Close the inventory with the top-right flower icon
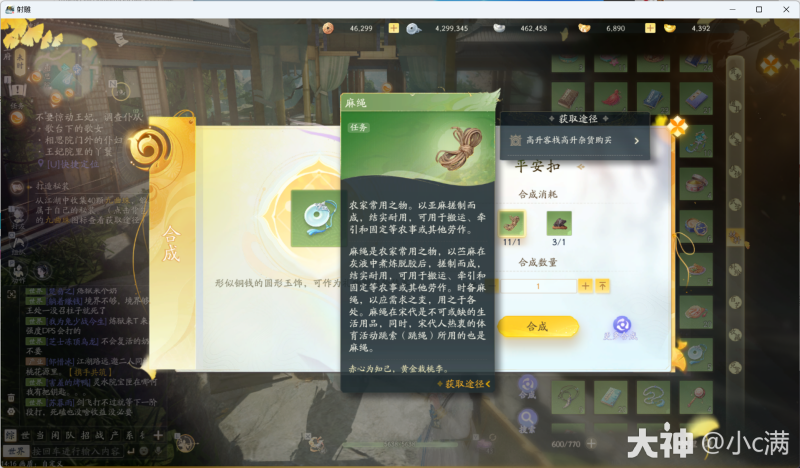 click(x=770, y=65)
